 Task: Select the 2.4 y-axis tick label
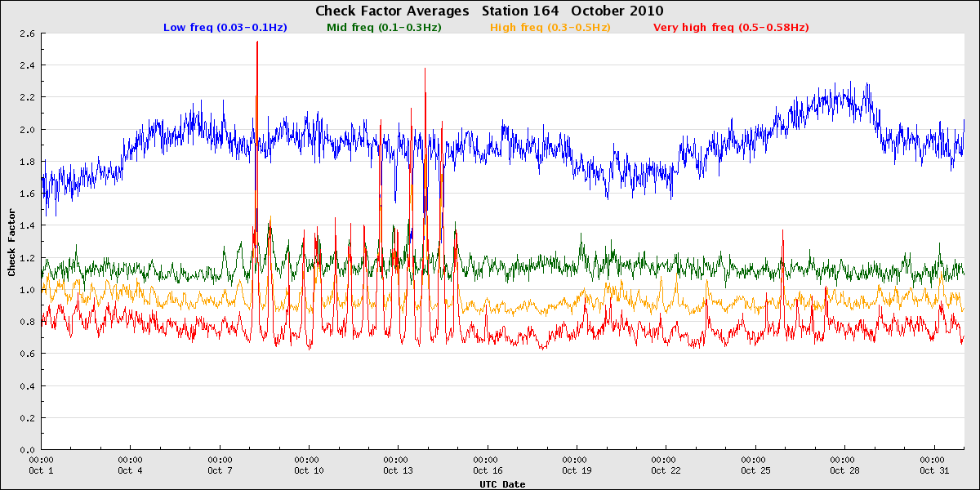click(x=27, y=65)
